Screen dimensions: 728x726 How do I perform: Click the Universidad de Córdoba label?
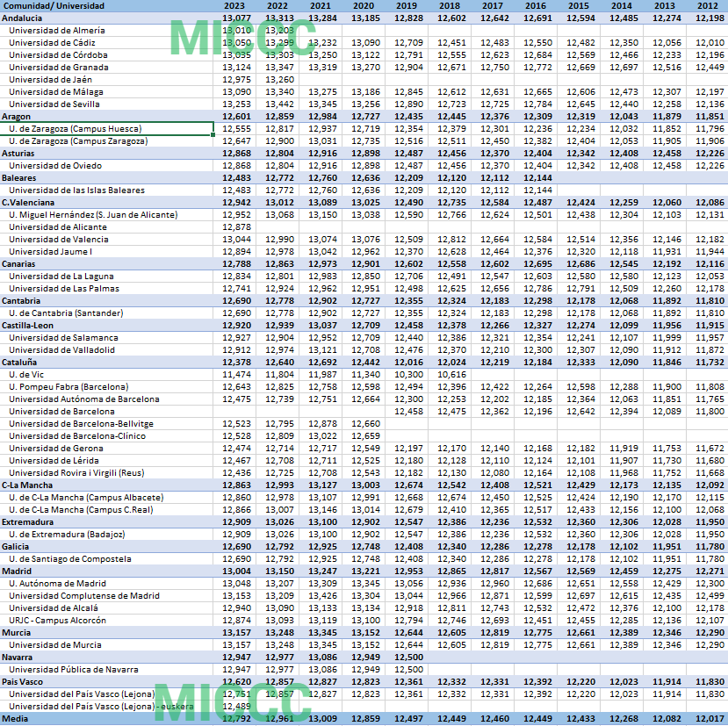(58, 55)
